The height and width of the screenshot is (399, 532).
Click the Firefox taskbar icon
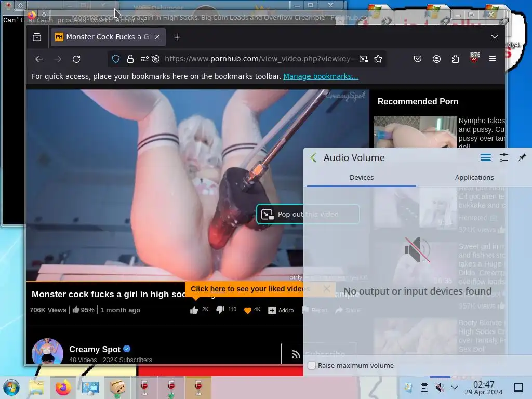click(63, 388)
